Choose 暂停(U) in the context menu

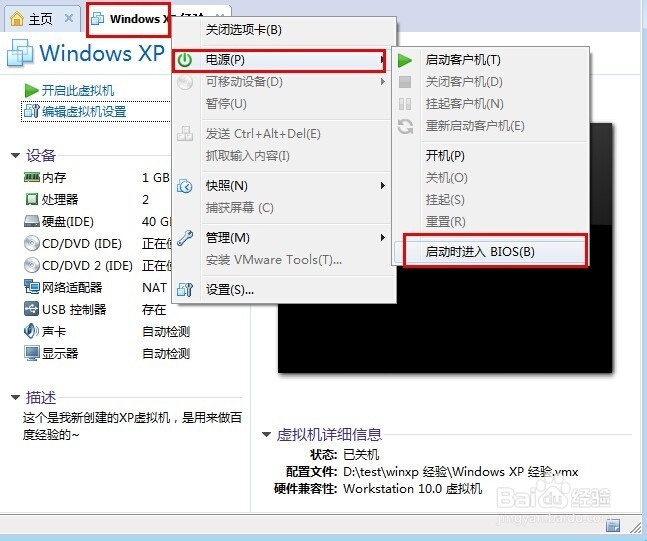click(x=284, y=104)
